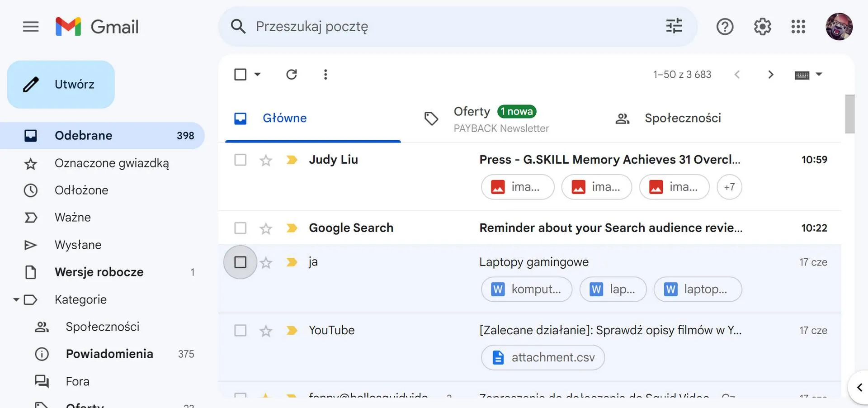Toggle importance marker on Google Search email

point(292,228)
